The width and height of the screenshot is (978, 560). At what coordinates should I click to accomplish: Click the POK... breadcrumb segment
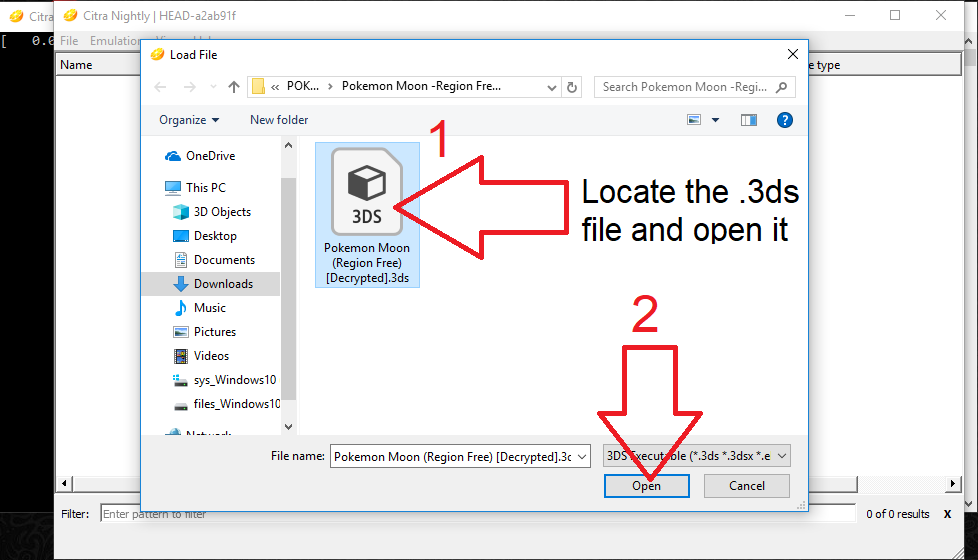(x=303, y=86)
